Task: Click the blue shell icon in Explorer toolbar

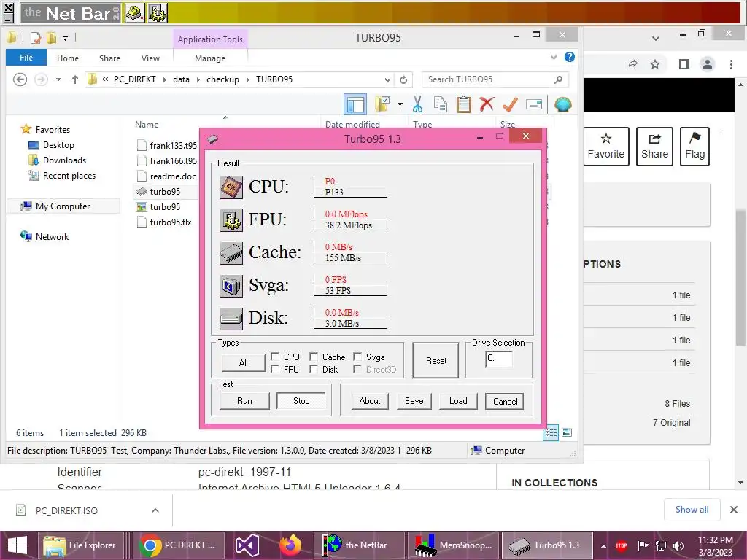Action: (x=562, y=104)
